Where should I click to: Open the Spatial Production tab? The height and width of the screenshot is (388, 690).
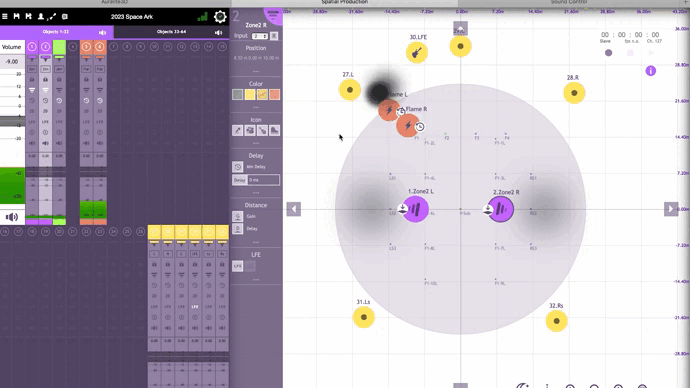345,3
